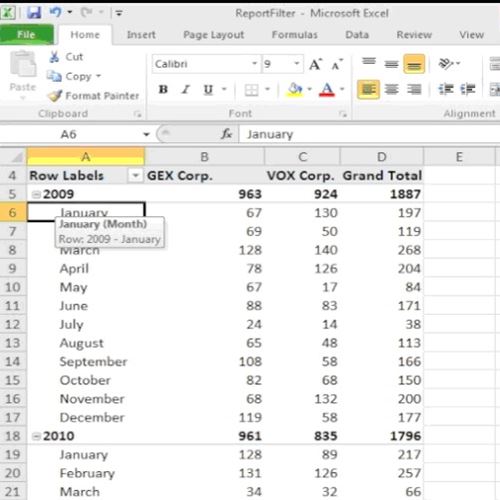500x500 pixels.
Task: Expand the font size dropdown arrow
Action: pos(297,63)
